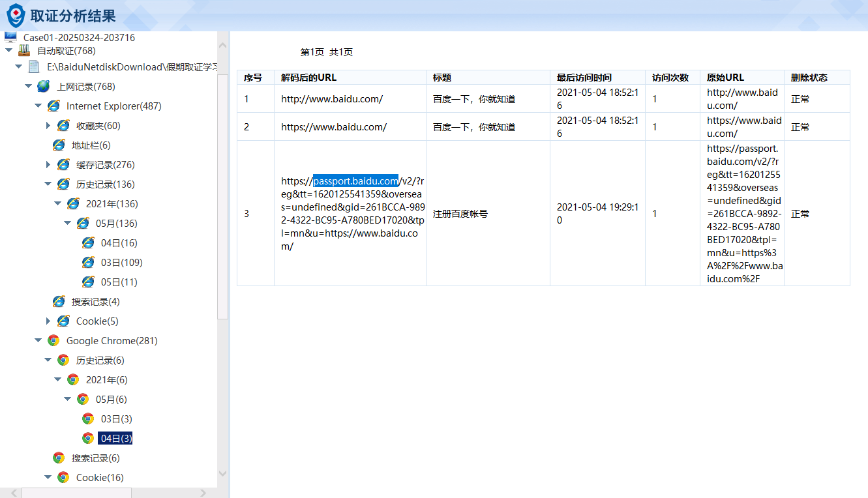Collapse the Google Chrome(281) branch

[x=38, y=340]
